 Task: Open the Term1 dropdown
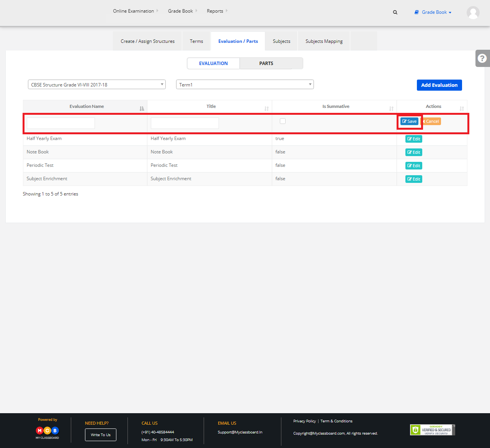[x=245, y=85]
